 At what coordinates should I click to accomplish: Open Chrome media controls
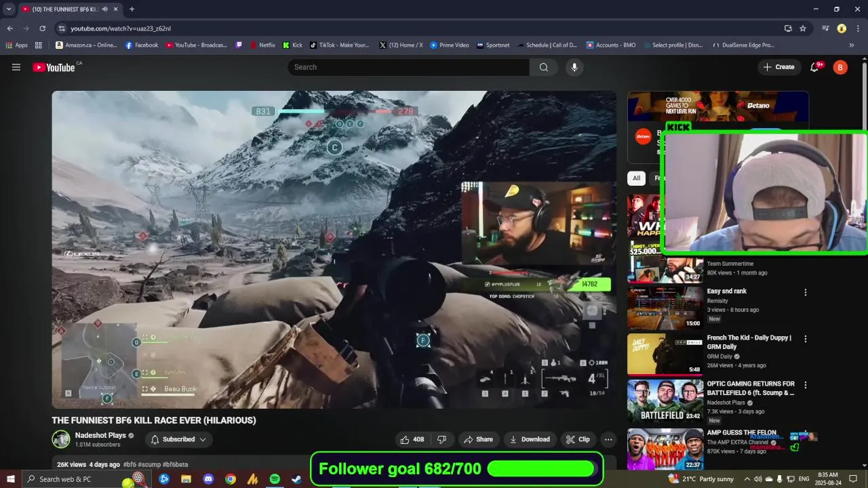pos(825,28)
